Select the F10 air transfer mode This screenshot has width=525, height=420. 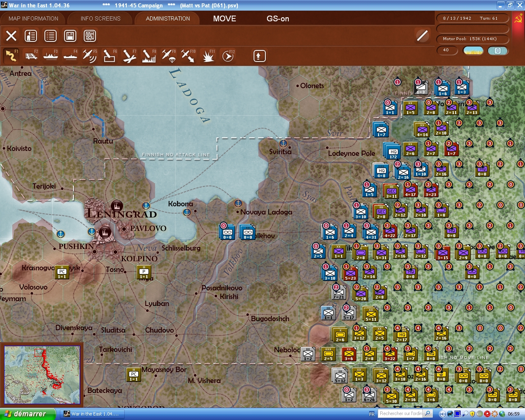tap(188, 56)
